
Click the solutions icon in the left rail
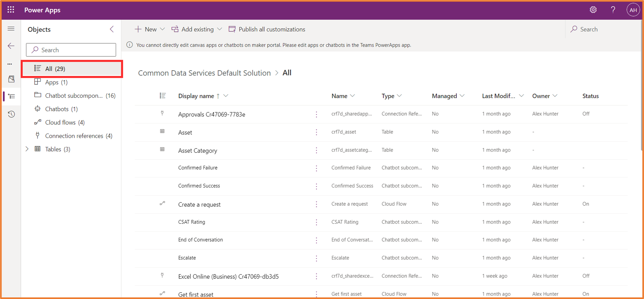(11, 79)
